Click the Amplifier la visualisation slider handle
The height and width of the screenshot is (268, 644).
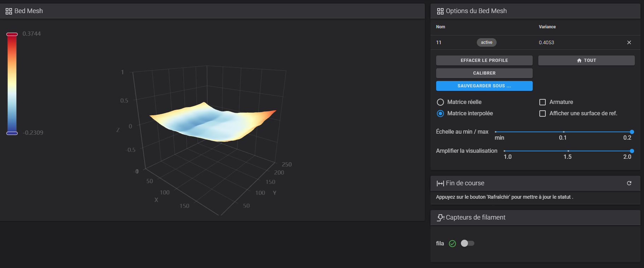pos(632,151)
